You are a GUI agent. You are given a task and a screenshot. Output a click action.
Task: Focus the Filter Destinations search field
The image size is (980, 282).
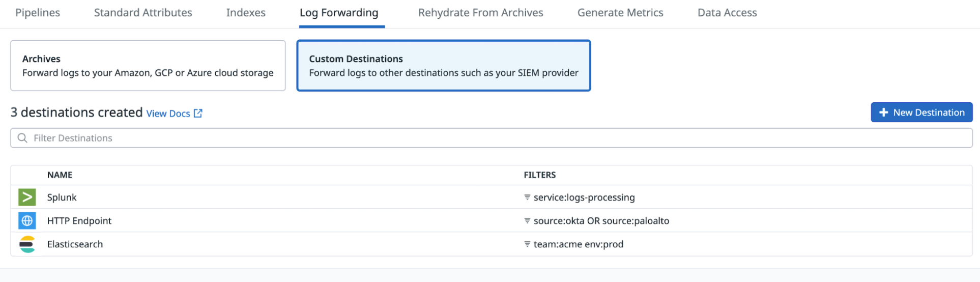[x=492, y=138]
